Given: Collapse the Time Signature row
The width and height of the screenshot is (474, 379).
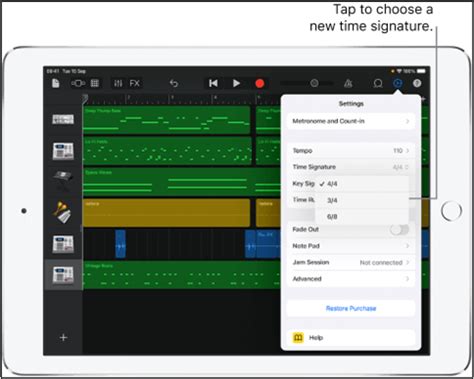Looking at the screenshot, I should tap(351, 167).
